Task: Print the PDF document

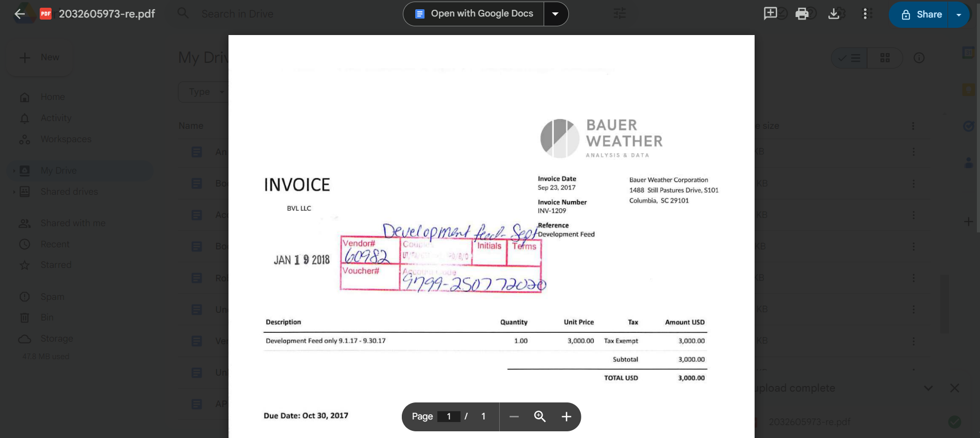Action: [x=802, y=14]
